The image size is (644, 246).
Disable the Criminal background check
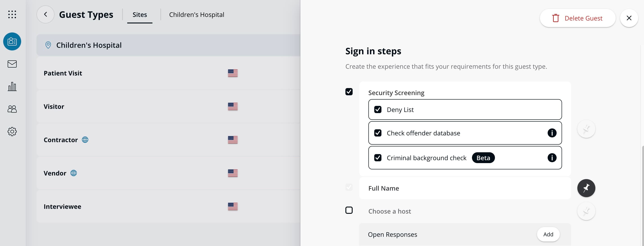click(377, 158)
